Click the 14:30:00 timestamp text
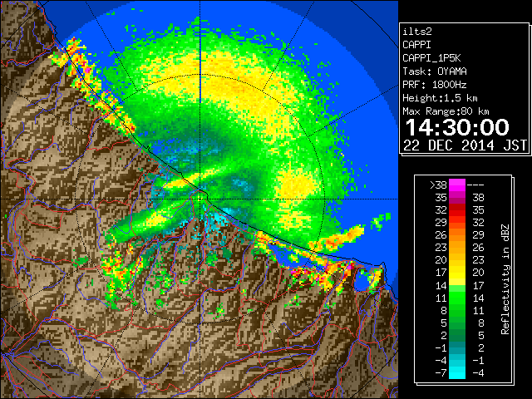Image resolution: width=532 pixels, height=399 pixels. [457, 127]
